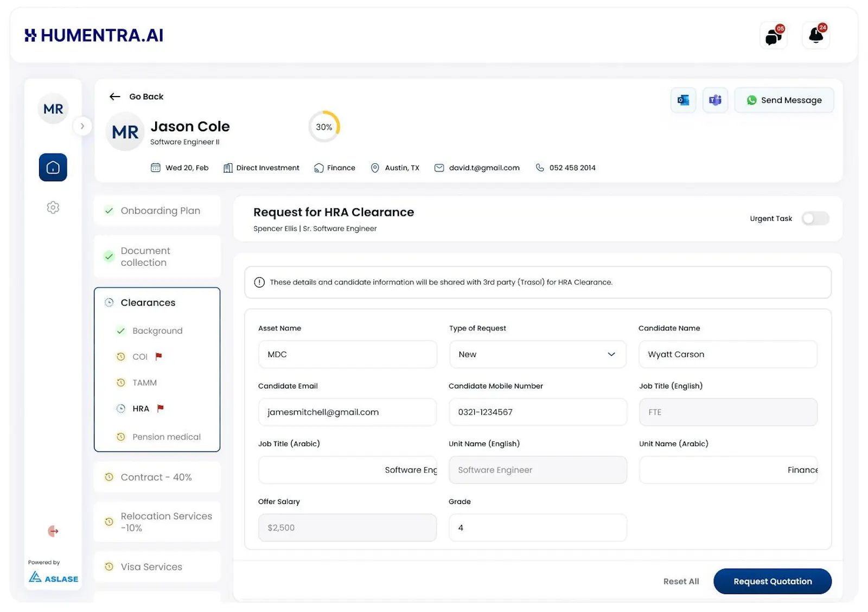
Task: Click the Candidate Mobile Number field
Action: (x=538, y=412)
